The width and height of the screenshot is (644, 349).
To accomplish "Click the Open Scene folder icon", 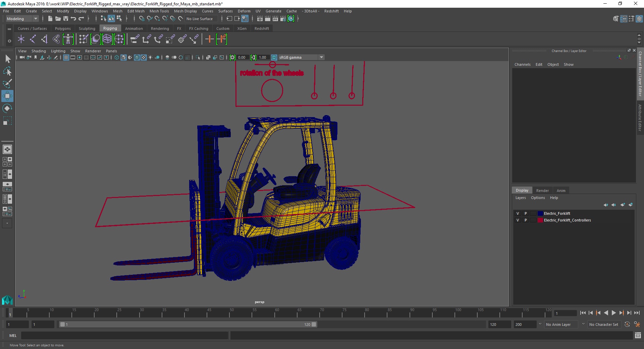I will 58,19.
